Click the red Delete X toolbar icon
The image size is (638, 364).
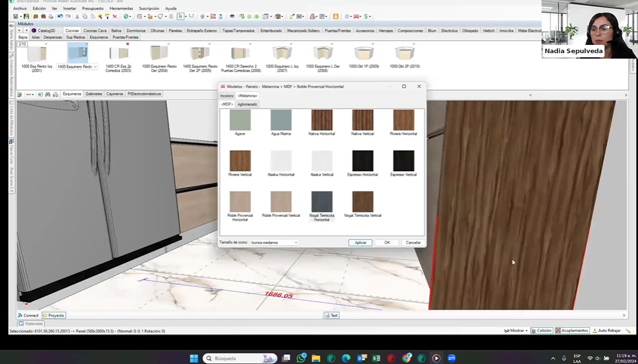(x=115, y=17)
